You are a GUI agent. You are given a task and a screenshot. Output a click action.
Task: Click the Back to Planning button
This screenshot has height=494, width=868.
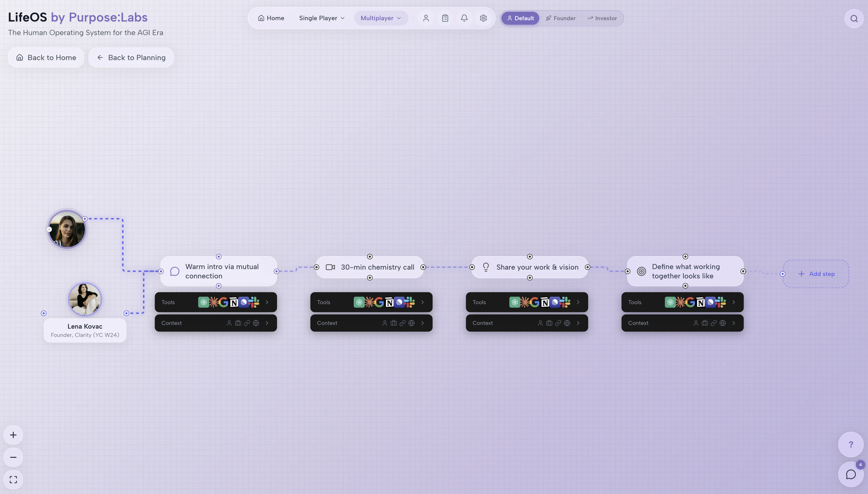click(x=131, y=57)
